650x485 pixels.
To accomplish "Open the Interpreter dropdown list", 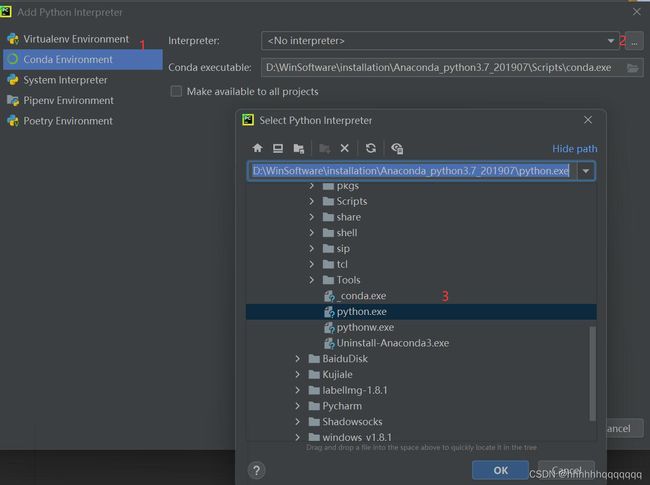I will (x=611, y=41).
